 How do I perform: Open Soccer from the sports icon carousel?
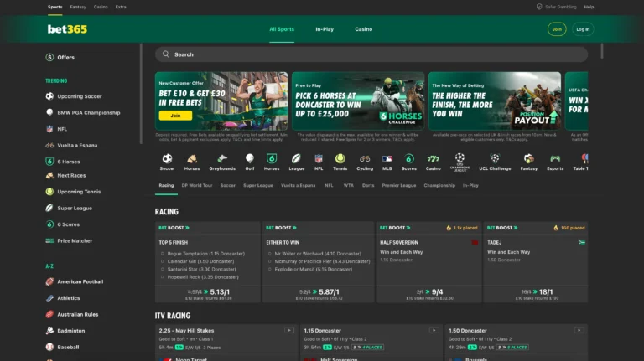(x=167, y=162)
